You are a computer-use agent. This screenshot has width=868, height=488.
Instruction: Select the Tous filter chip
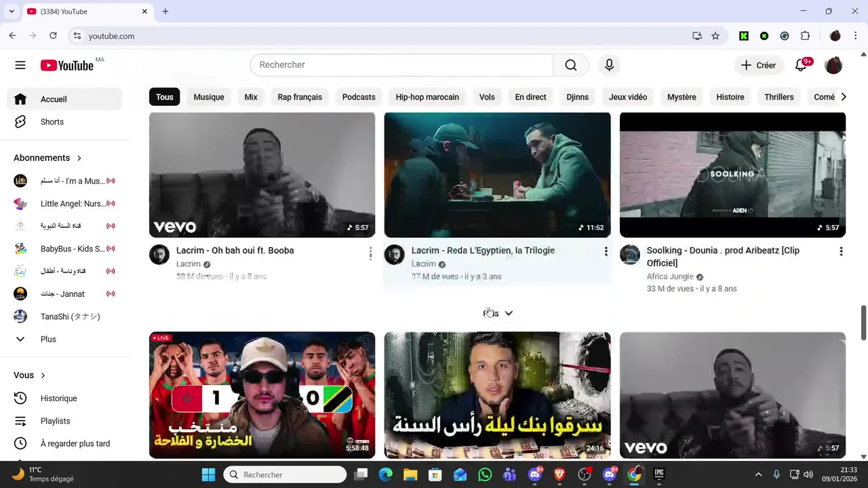(165, 97)
